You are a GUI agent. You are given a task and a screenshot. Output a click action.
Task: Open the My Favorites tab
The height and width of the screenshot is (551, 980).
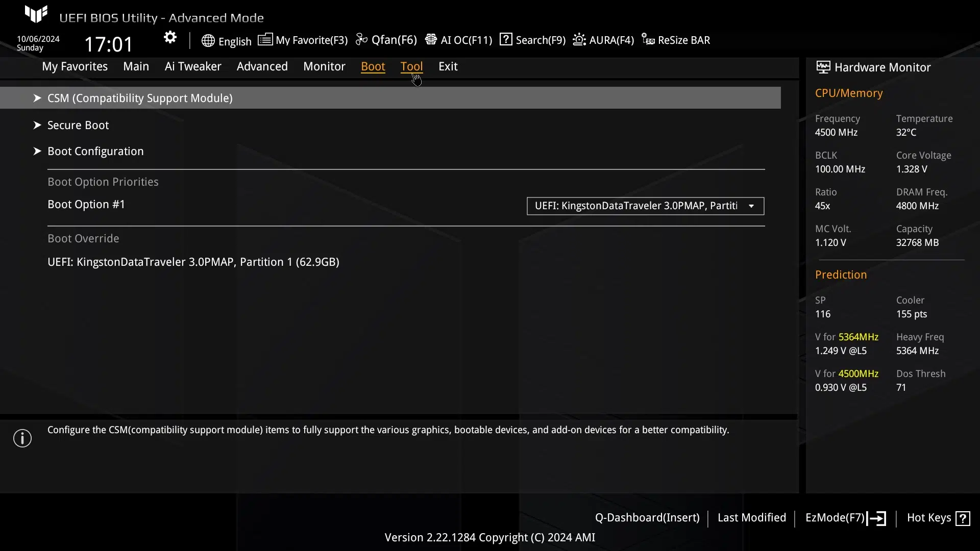pyautogui.click(x=75, y=66)
